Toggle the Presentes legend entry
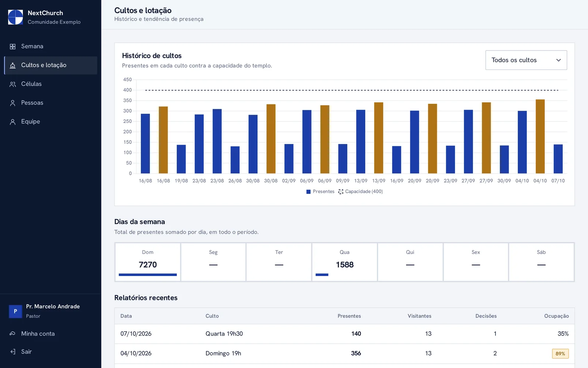This screenshot has width=588, height=368. [320, 191]
